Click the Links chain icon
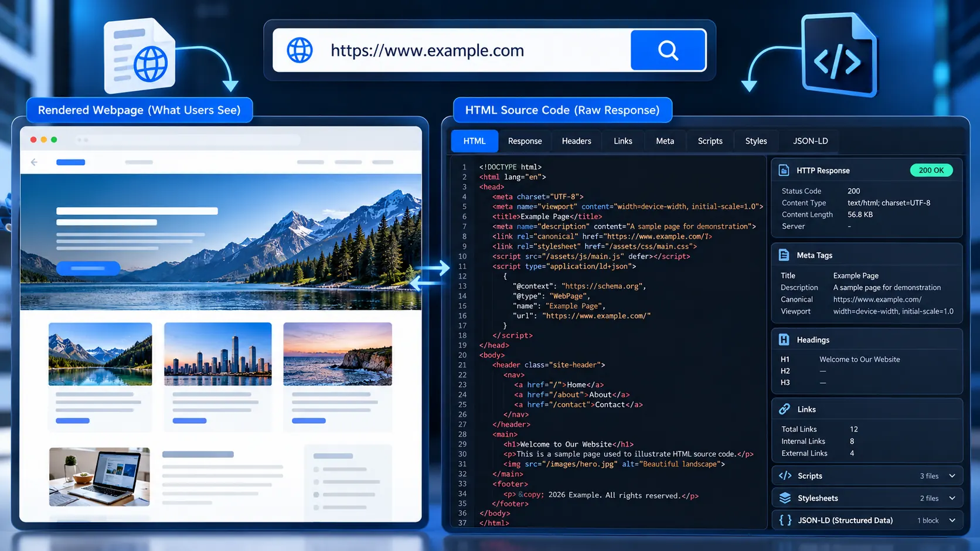The width and height of the screenshot is (980, 551). (784, 409)
